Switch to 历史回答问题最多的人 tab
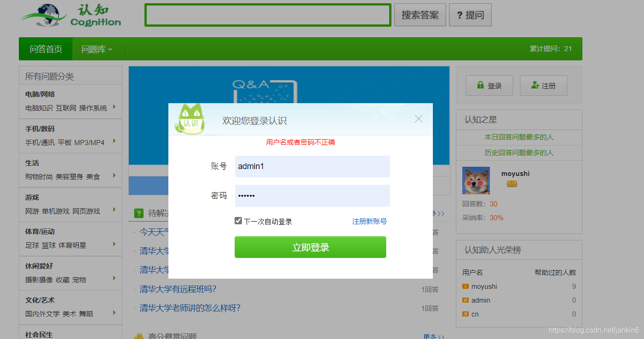644x339 pixels. [x=519, y=152]
